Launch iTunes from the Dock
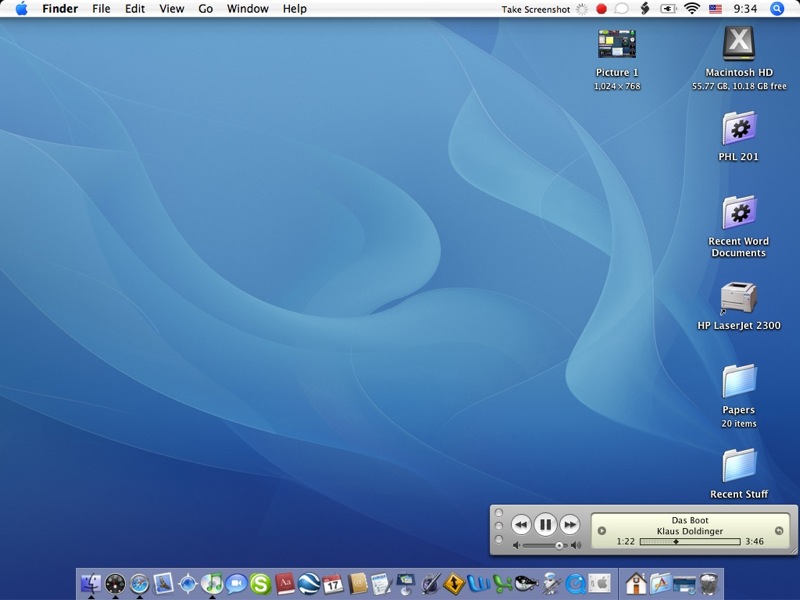The height and width of the screenshot is (600, 800). (x=212, y=583)
